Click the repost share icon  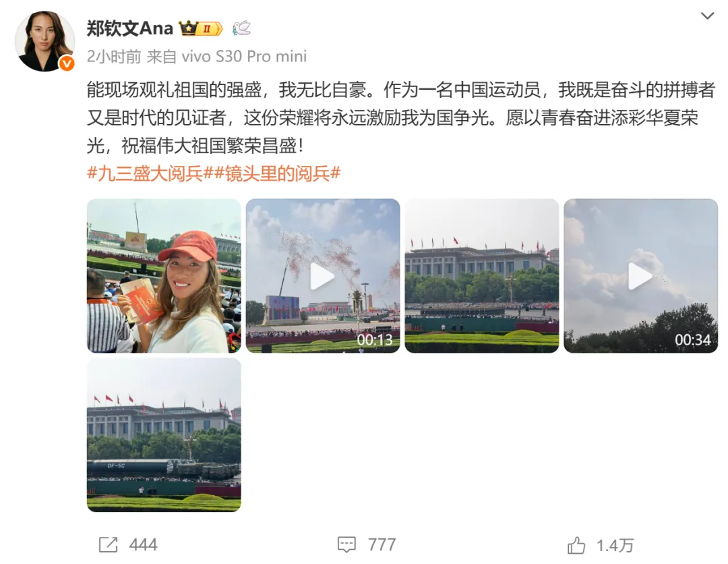[x=108, y=544]
